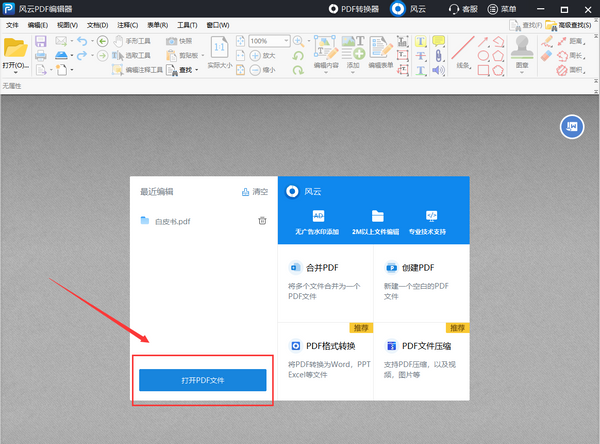This screenshot has width=600, height=444.
Task: Expand the find (查找) dropdown in toolbar
Action: pyautogui.click(x=197, y=70)
